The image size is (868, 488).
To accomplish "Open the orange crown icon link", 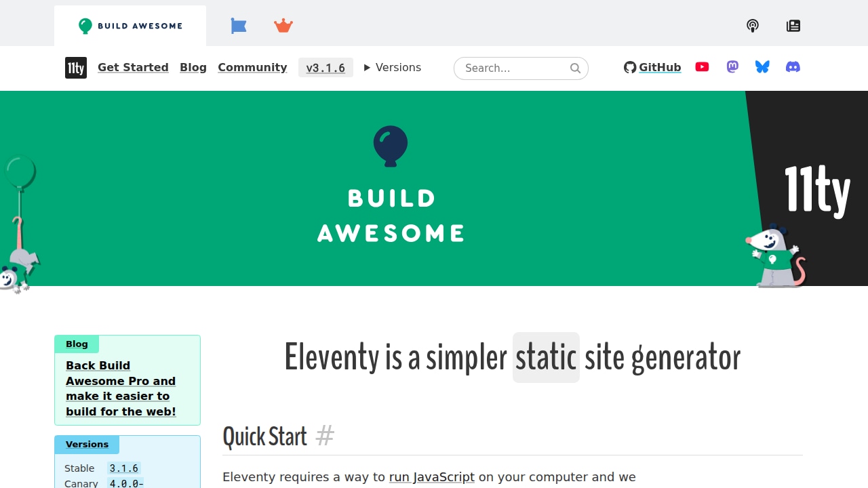I will coord(283,26).
